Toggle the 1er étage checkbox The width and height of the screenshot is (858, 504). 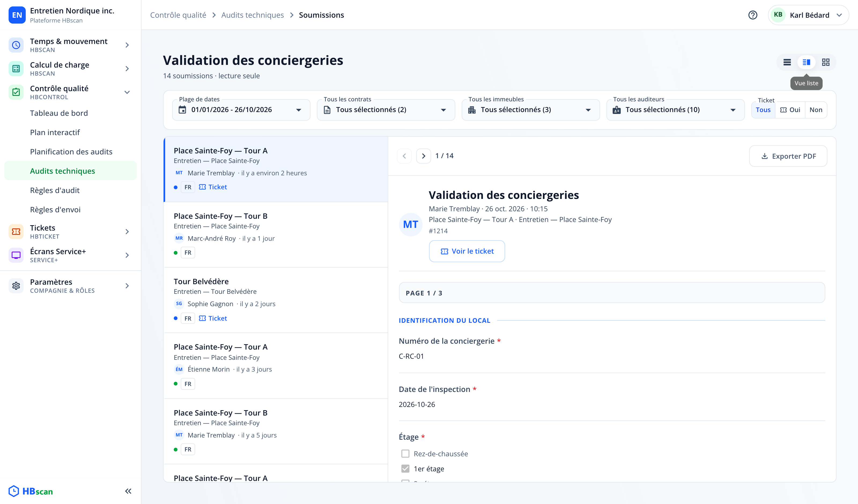click(x=405, y=469)
